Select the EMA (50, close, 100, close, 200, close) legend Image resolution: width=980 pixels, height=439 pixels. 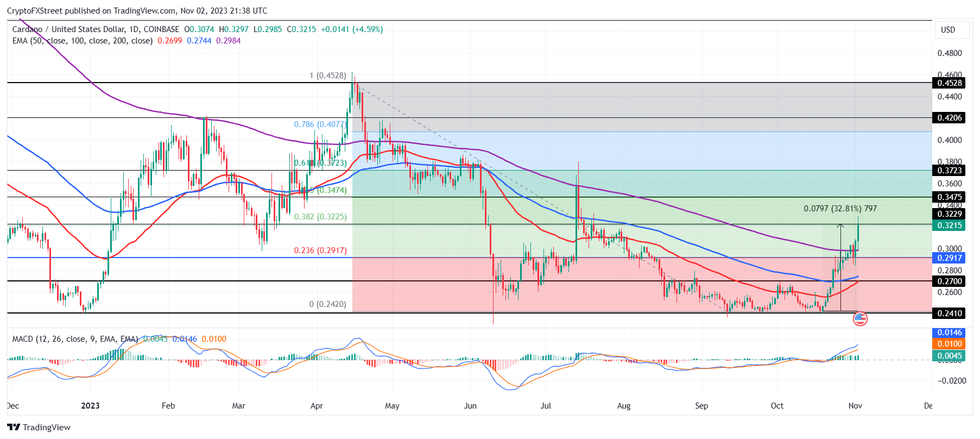(83, 41)
